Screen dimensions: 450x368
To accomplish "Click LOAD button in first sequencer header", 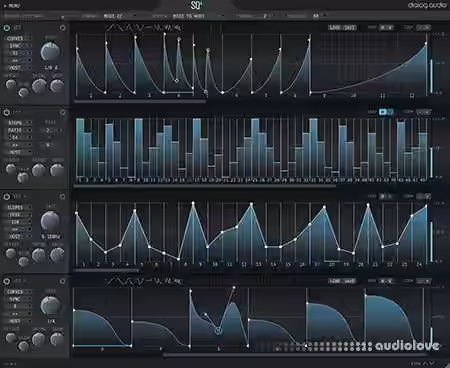I will coord(335,28).
